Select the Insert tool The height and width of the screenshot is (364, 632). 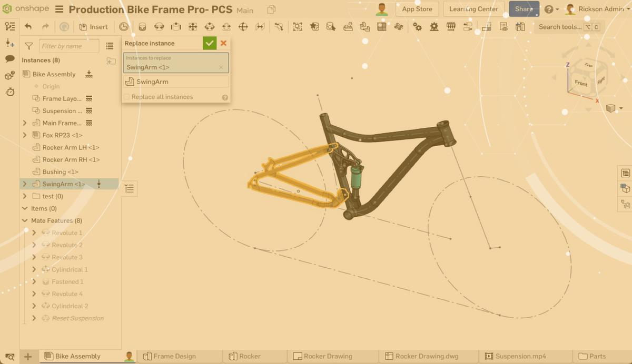pos(94,26)
